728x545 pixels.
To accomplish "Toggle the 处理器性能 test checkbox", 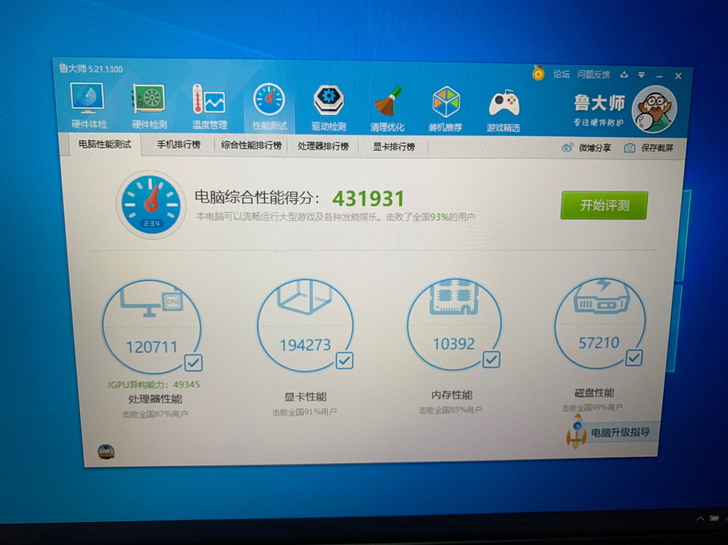I will pos(193,363).
